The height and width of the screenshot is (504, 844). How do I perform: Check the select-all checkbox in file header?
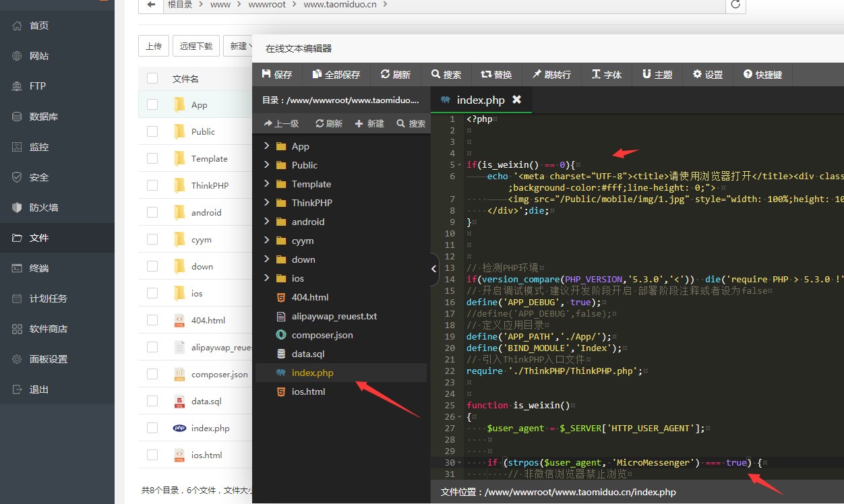[152, 79]
